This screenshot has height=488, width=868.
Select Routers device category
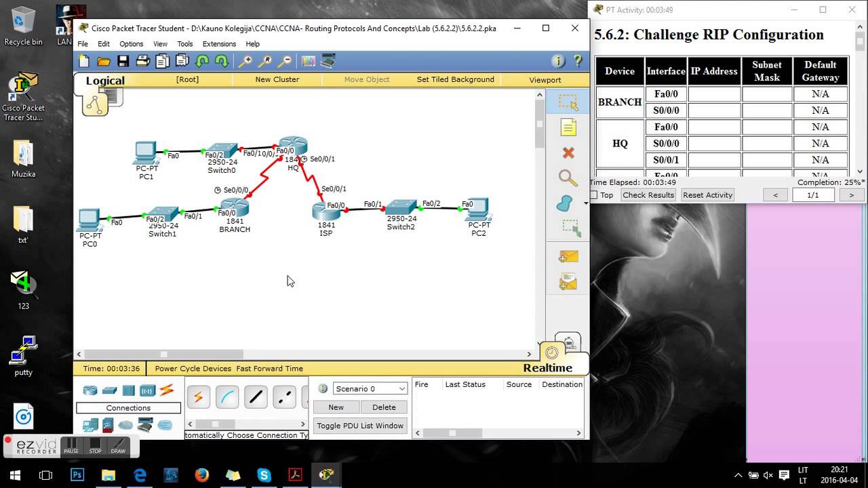click(90, 390)
